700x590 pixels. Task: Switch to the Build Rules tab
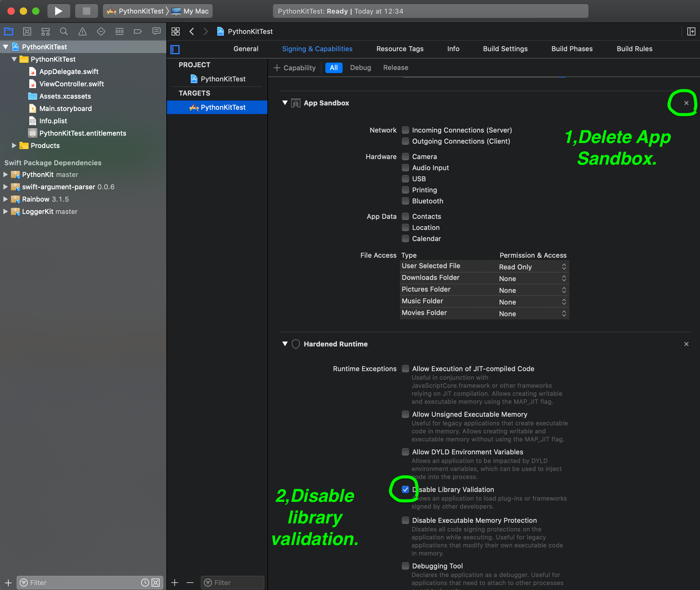tap(634, 49)
